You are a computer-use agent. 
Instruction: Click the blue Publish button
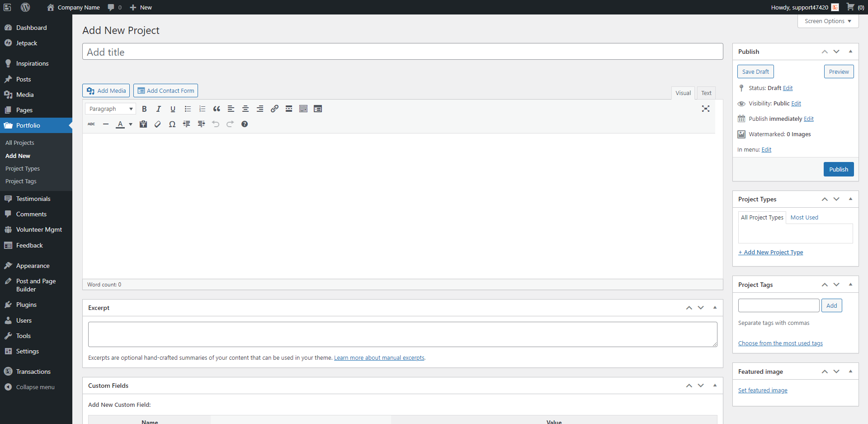coord(839,169)
